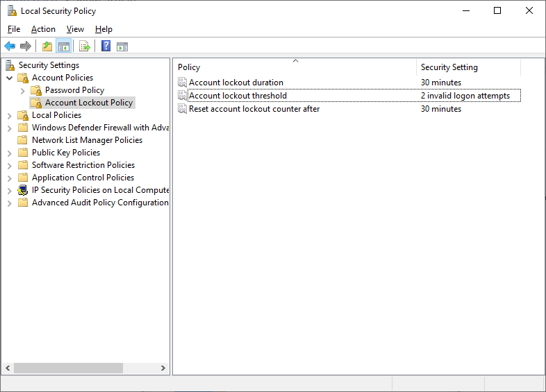Click the Advanced Audit Policy folder icon
The image size is (546, 392).
23,203
